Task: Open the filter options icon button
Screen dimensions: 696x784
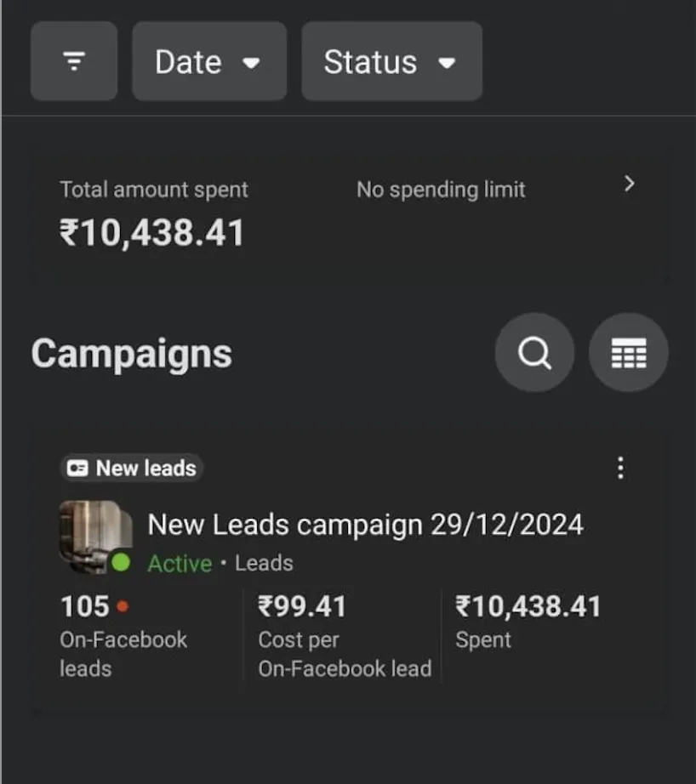Action: tap(74, 61)
